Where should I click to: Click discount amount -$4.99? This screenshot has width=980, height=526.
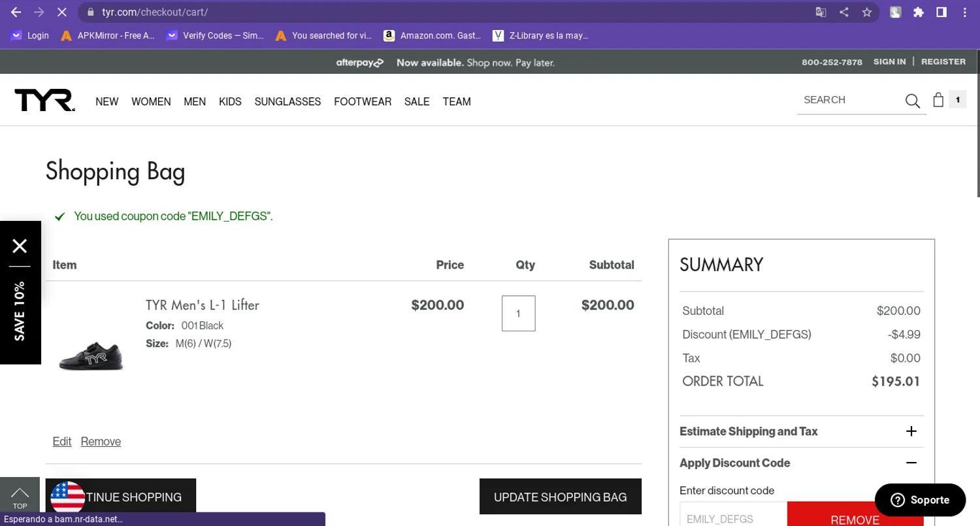[x=904, y=335]
